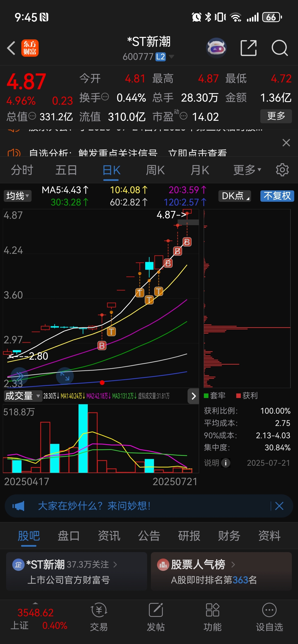298x644 pixels.
Task: Open the 股吧 tab
Action: point(29,536)
